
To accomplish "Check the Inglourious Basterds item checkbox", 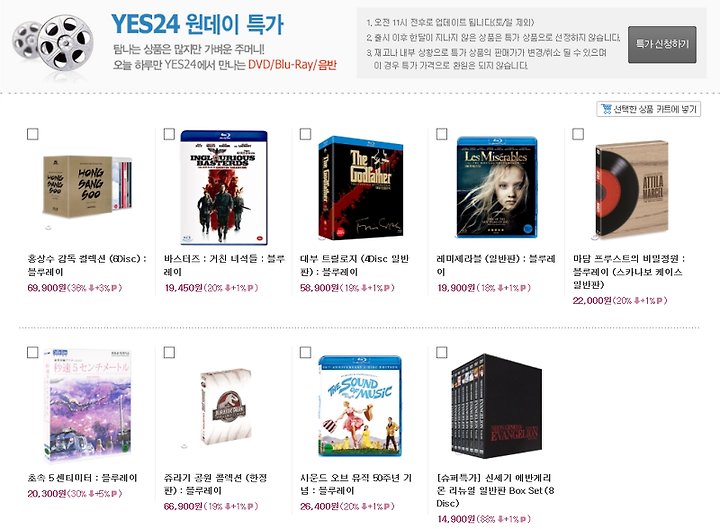I will point(169,134).
